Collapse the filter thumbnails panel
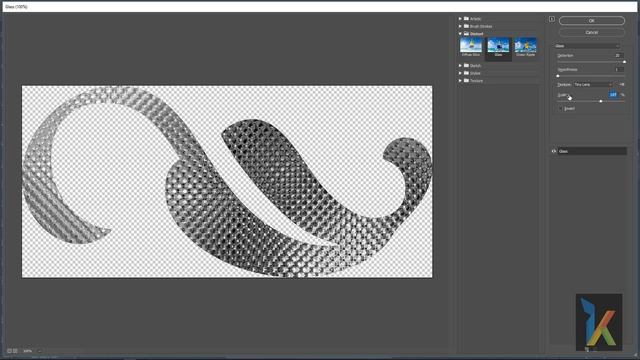640x360 pixels. pos(552,19)
